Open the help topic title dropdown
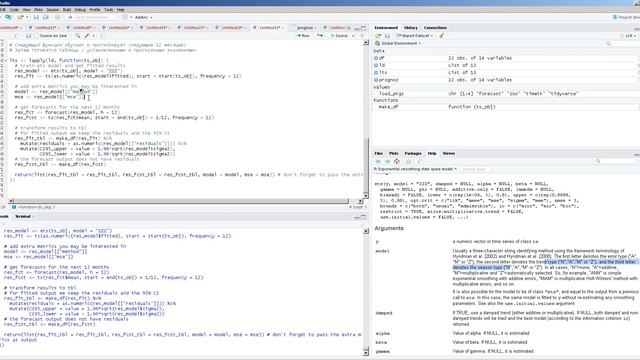 tap(416, 169)
